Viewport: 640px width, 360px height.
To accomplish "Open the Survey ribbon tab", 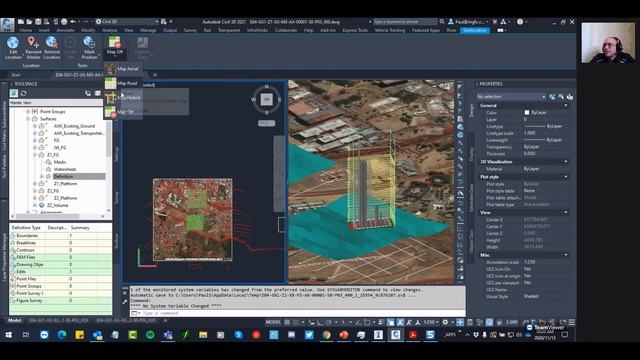I will (x=190, y=30).
